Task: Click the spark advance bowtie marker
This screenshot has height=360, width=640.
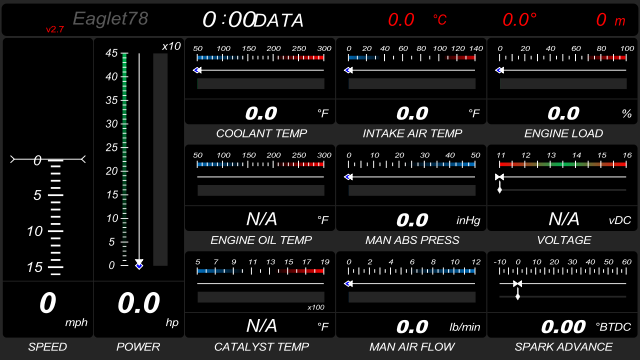Action: tap(518, 284)
